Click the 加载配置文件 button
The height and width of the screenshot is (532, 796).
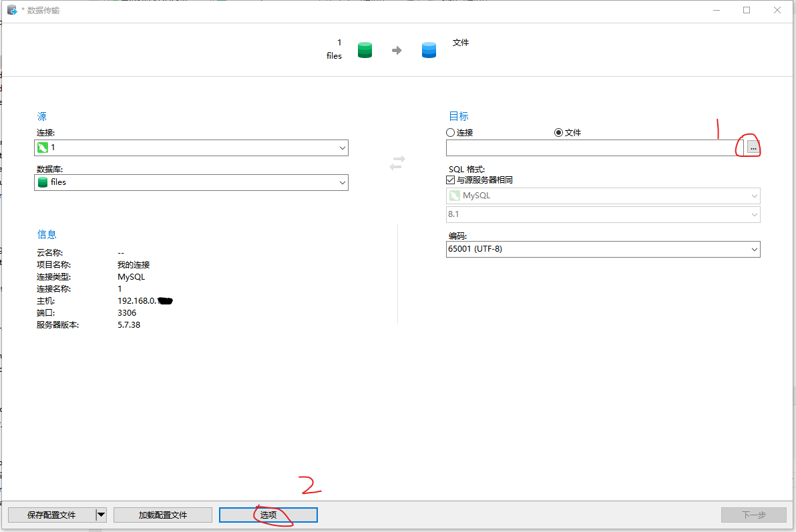click(162, 515)
